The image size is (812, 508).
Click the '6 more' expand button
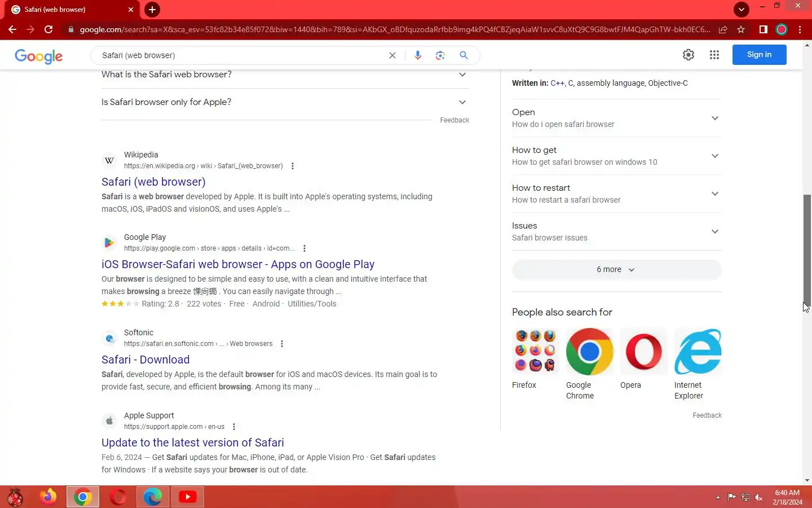(x=616, y=270)
